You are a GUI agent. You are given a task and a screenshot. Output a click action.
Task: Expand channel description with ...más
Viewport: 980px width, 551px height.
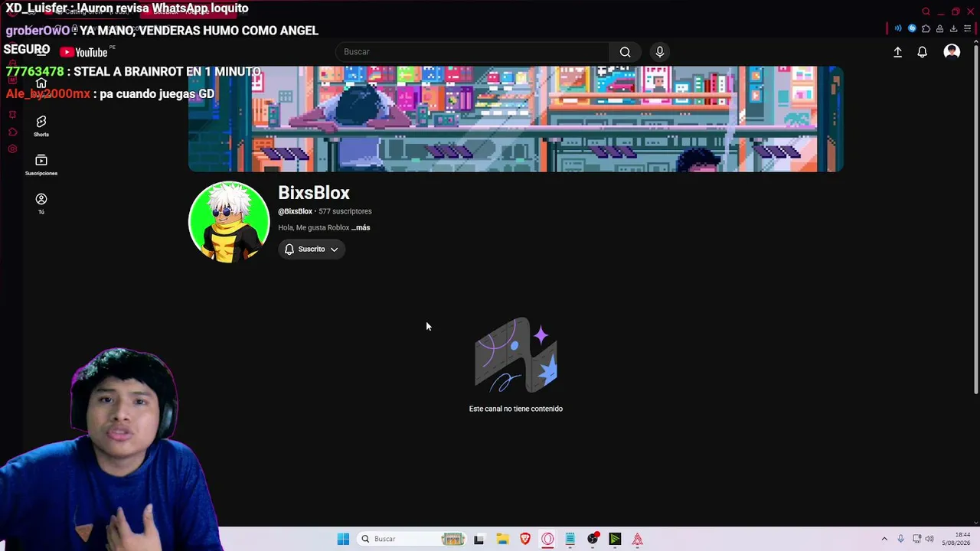click(x=361, y=227)
